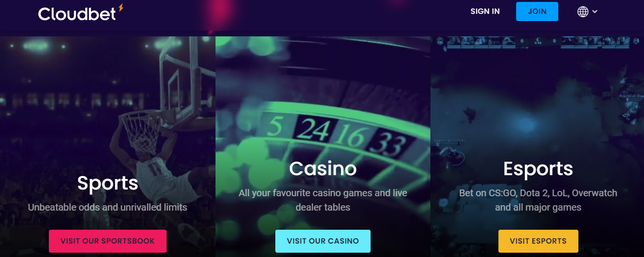Screen dimensions: 644x257
Task: Click the blue JOIN button
Action: 537,11
